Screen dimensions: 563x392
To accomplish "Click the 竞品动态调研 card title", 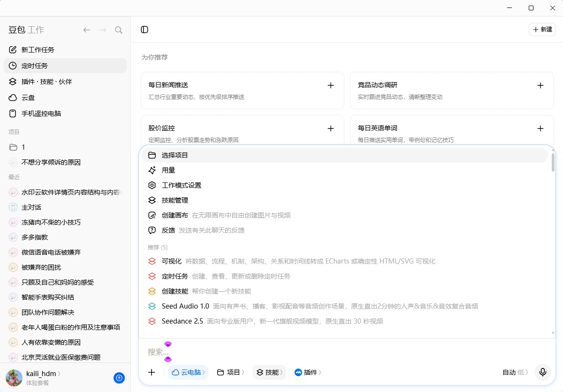I will [378, 85].
